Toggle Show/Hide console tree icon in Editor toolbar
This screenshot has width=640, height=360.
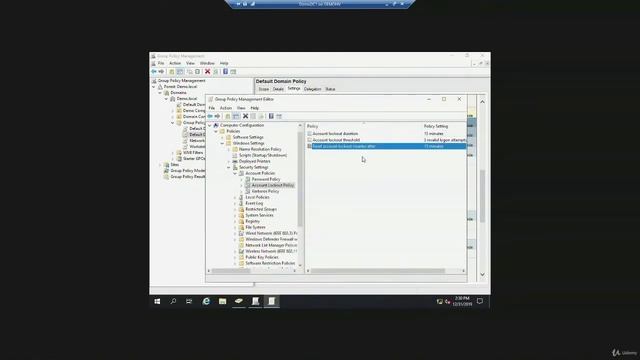(236, 116)
